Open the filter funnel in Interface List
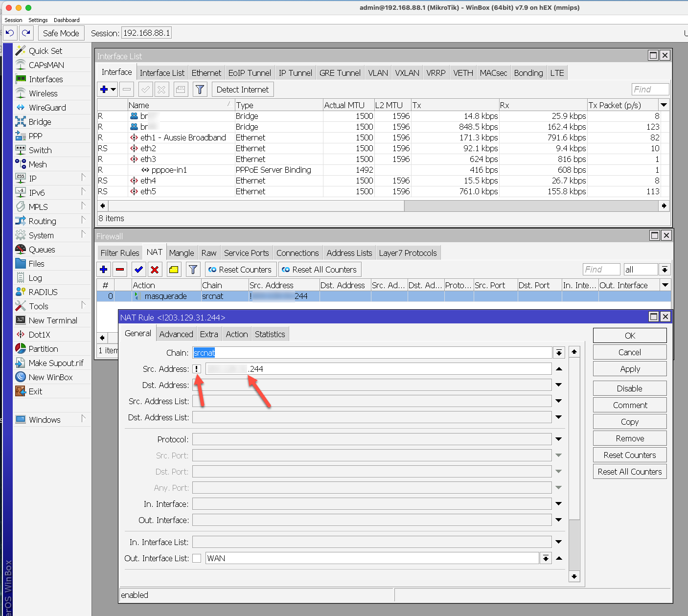 [200, 89]
